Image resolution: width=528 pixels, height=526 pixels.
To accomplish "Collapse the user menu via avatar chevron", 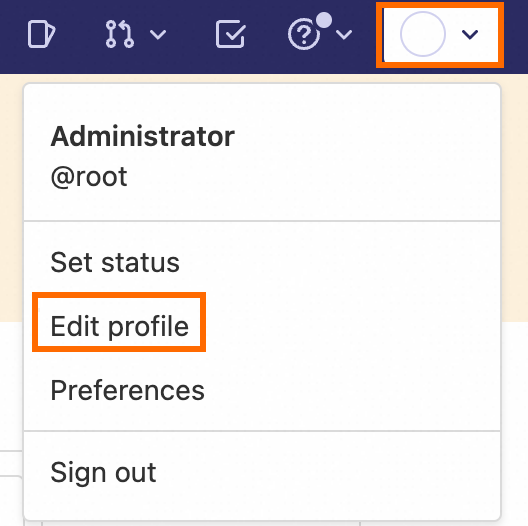I will (x=470, y=34).
